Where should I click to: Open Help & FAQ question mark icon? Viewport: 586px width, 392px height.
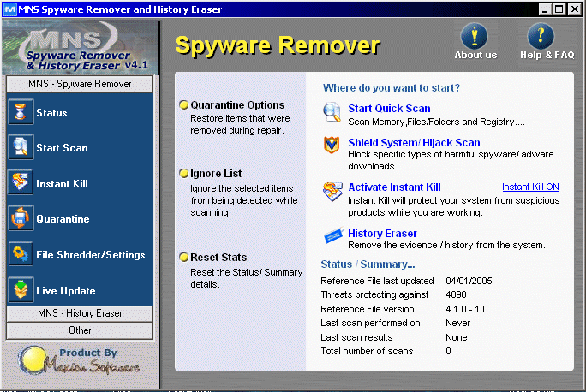coord(541,36)
